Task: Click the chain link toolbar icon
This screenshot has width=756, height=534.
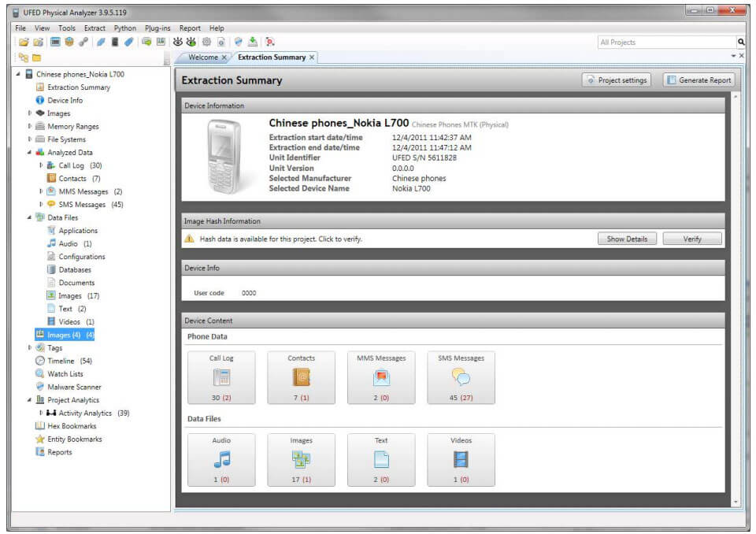Action: 83,42
